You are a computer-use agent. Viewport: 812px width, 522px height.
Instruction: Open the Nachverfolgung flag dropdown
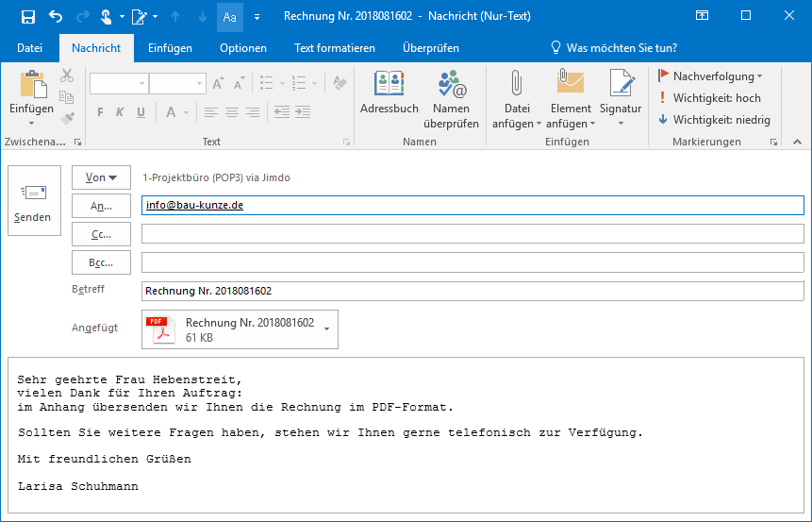point(710,76)
